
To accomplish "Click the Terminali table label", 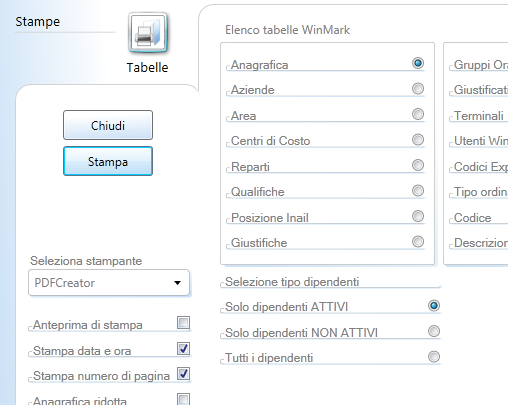I will click(x=479, y=116).
